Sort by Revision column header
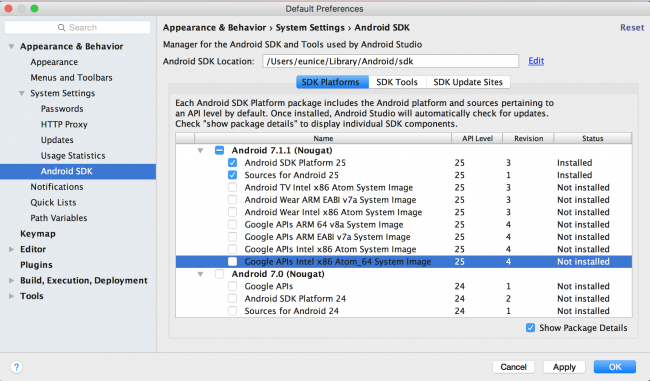The image size is (650, 381). pyautogui.click(x=529, y=138)
